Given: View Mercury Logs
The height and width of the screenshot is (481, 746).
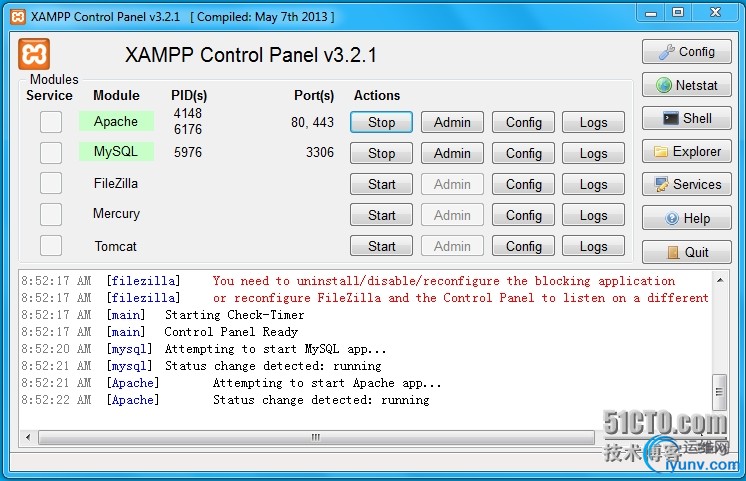Looking at the screenshot, I should 593,215.
